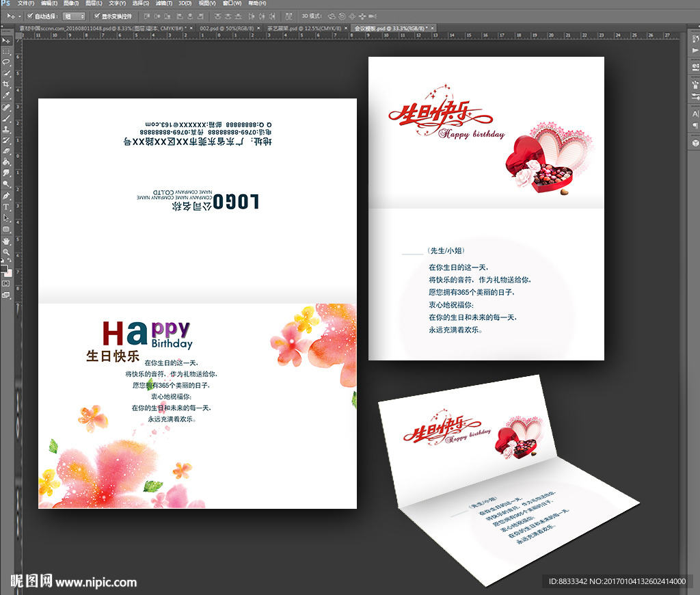Toggle the 显示变换控件 checkbox
The width and height of the screenshot is (700, 595).
[97, 16]
